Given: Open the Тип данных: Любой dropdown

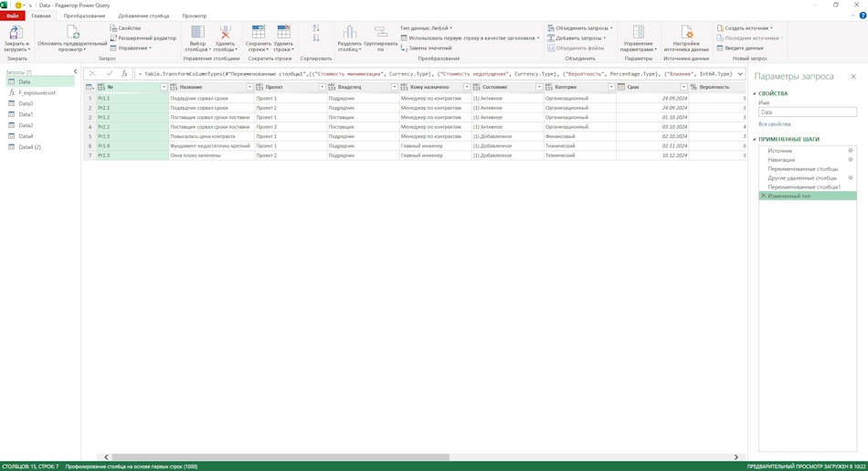Looking at the screenshot, I should tap(426, 27).
